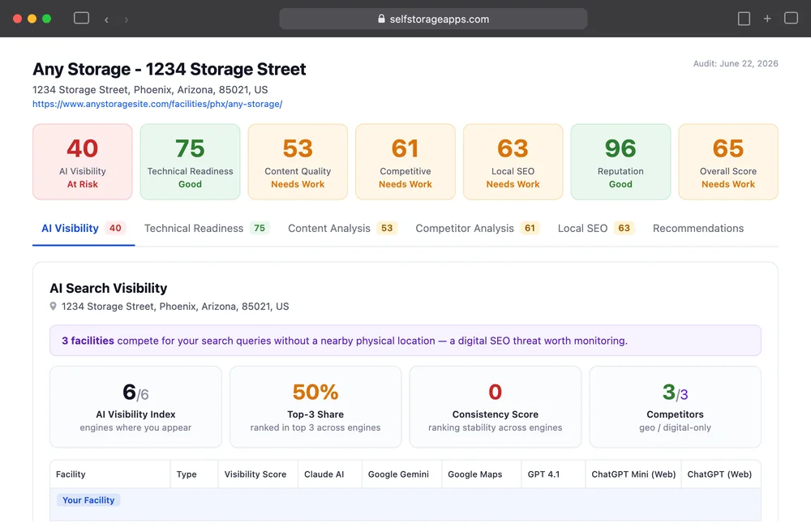
Task: Click the Local SEO 63 score card
Action: (x=513, y=161)
